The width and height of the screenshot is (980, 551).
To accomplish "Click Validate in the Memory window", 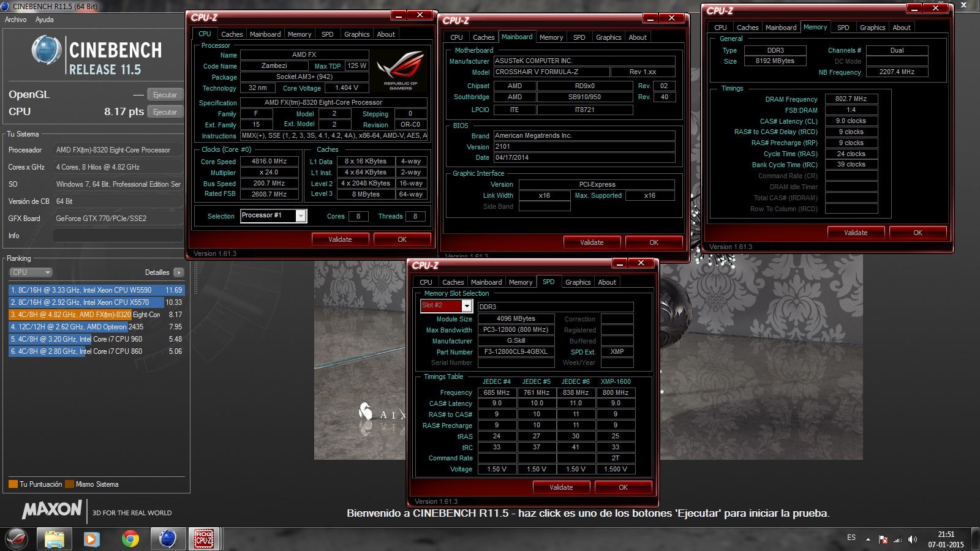I will click(856, 233).
